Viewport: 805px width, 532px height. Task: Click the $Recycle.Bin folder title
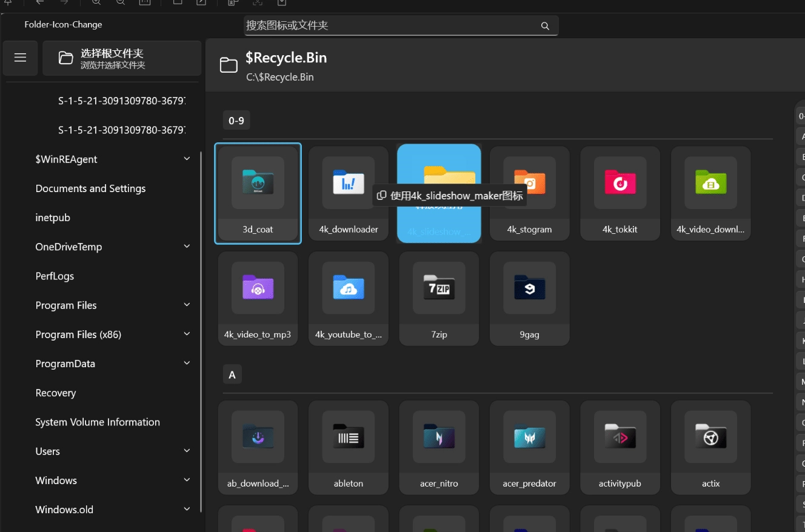[286, 58]
